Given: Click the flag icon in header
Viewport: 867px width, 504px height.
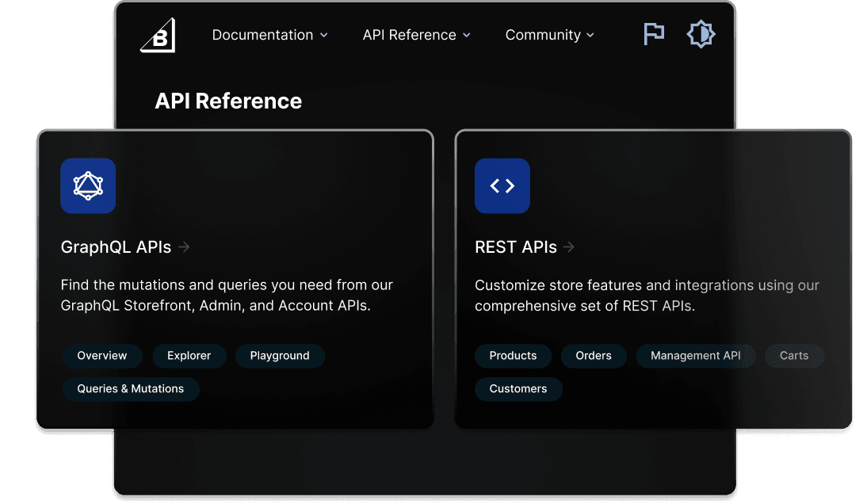Looking at the screenshot, I should point(654,34).
